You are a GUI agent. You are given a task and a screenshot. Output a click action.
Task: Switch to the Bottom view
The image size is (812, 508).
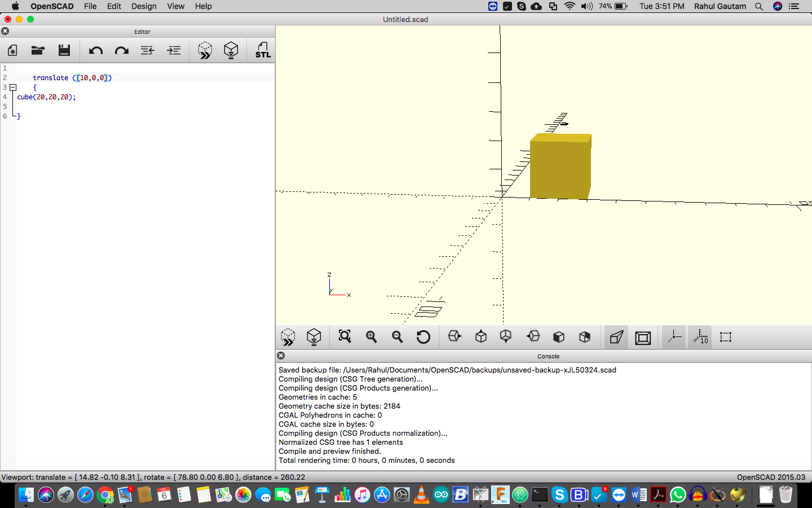tap(506, 337)
